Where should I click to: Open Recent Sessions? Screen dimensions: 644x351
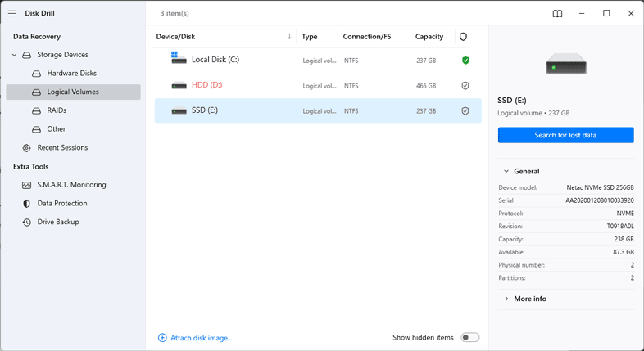62,147
